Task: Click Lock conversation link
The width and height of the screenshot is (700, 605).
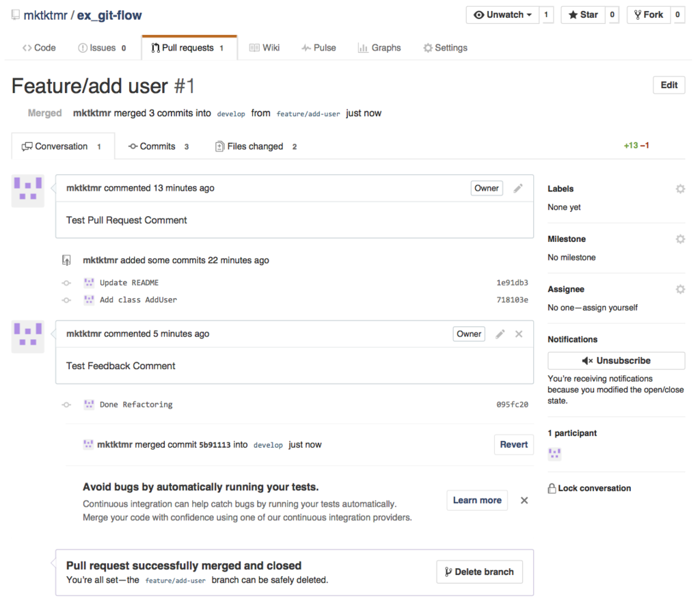Action: [x=589, y=489]
